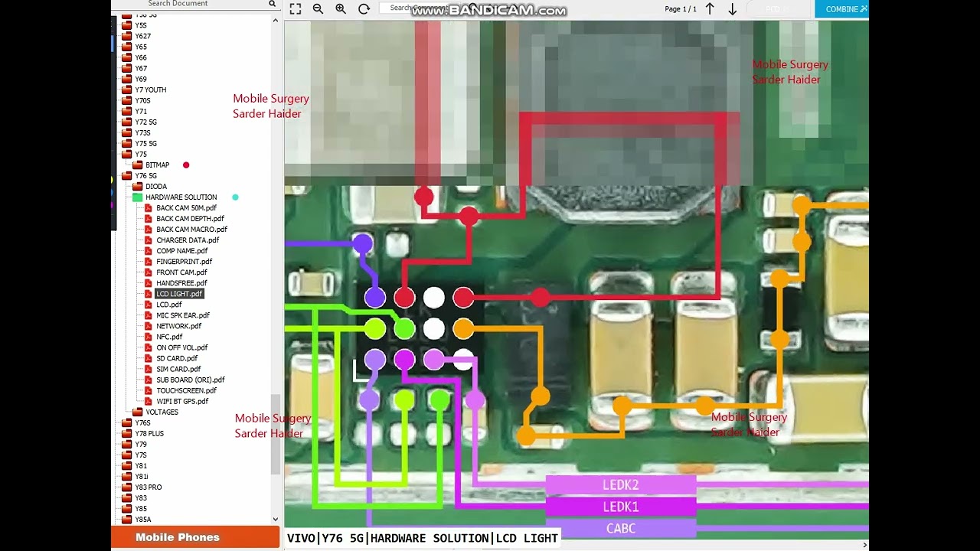Click the cyan dot beside HARDWARE SOLUTION
Screen dimensions: 980x551
tap(235, 197)
